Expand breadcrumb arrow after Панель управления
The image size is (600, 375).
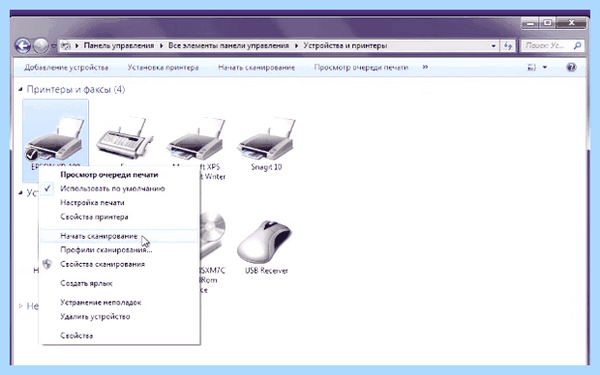[x=161, y=46]
